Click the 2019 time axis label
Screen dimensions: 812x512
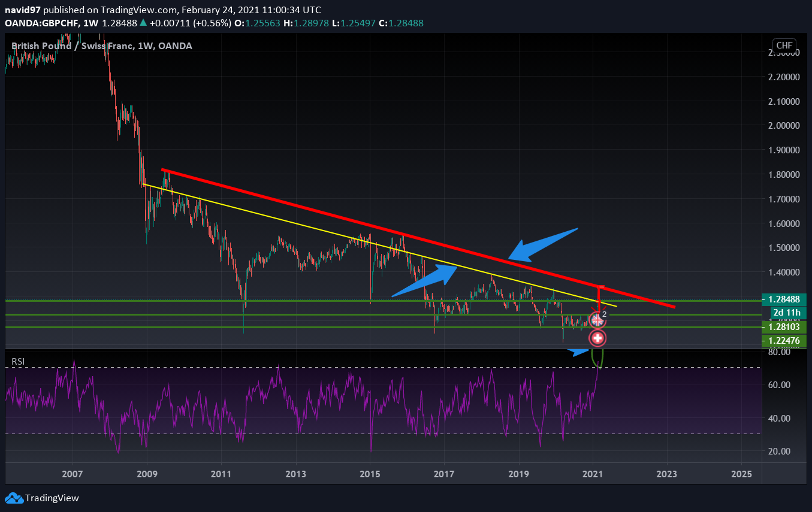coord(519,474)
